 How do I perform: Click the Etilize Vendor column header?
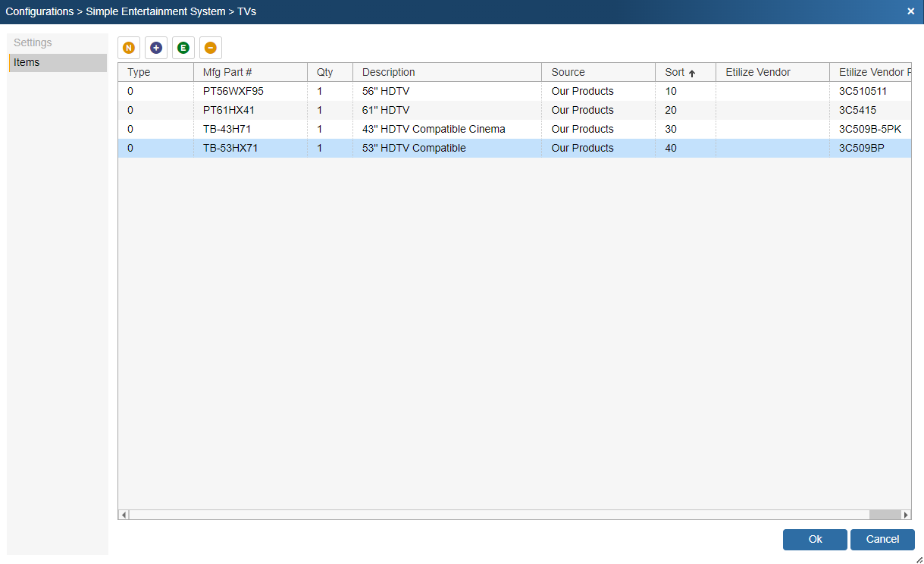[x=758, y=72]
